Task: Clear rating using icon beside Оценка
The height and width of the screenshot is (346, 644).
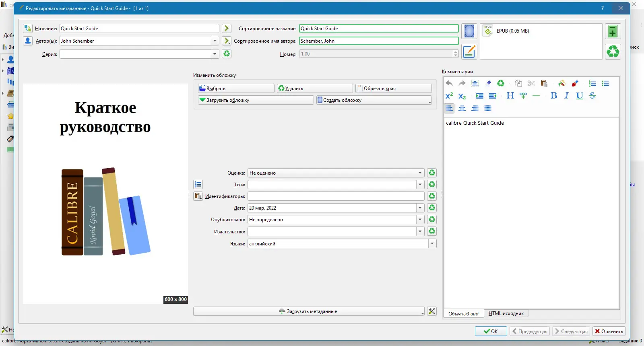Action: pyautogui.click(x=432, y=173)
